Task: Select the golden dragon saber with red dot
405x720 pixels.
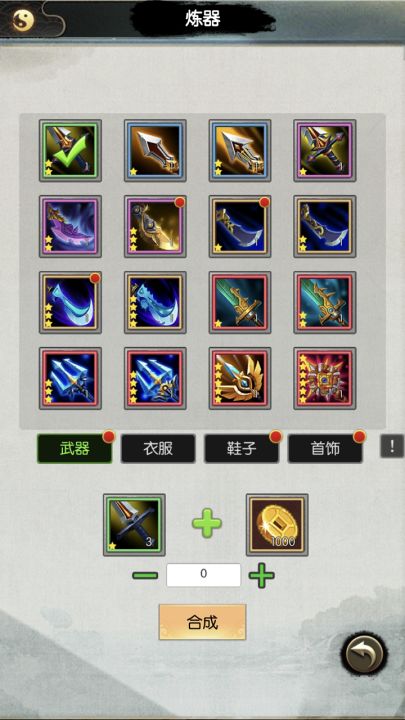Action: point(155,226)
